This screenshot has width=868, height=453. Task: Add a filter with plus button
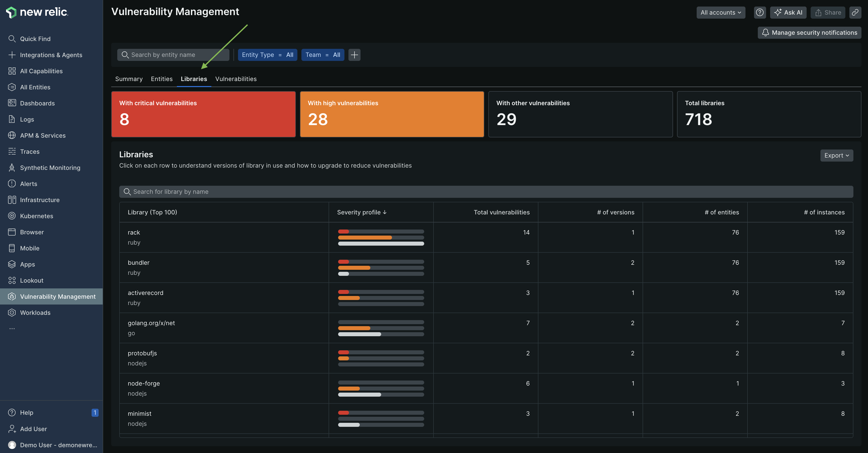point(354,55)
